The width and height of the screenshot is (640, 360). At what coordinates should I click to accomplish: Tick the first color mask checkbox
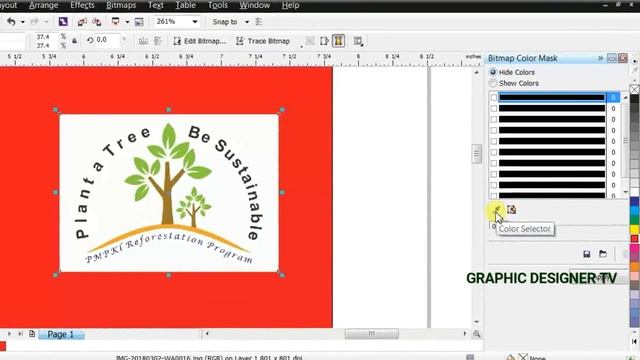(x=494, y=97)
